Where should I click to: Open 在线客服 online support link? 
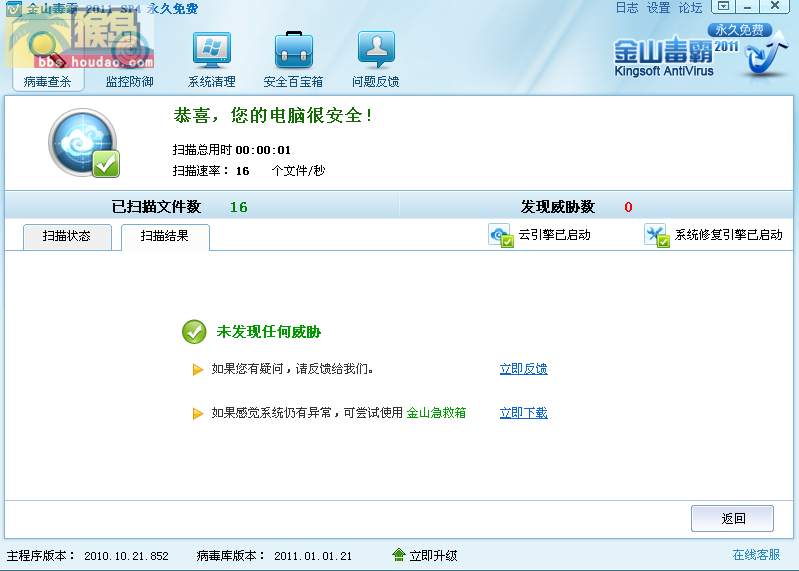pyautogui.click(x=756, y=555)
